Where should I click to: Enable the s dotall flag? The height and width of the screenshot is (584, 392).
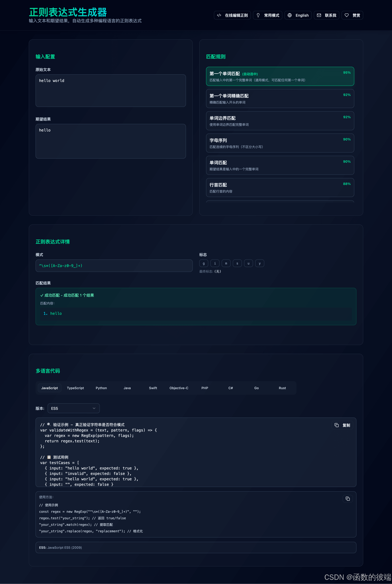coord(237,263)
